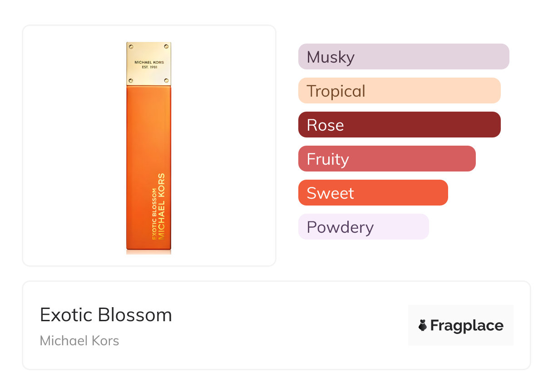The width and height of the screenshot is (553, 392).
Task: Click the Musky accord bar
Action: [403, 57]
